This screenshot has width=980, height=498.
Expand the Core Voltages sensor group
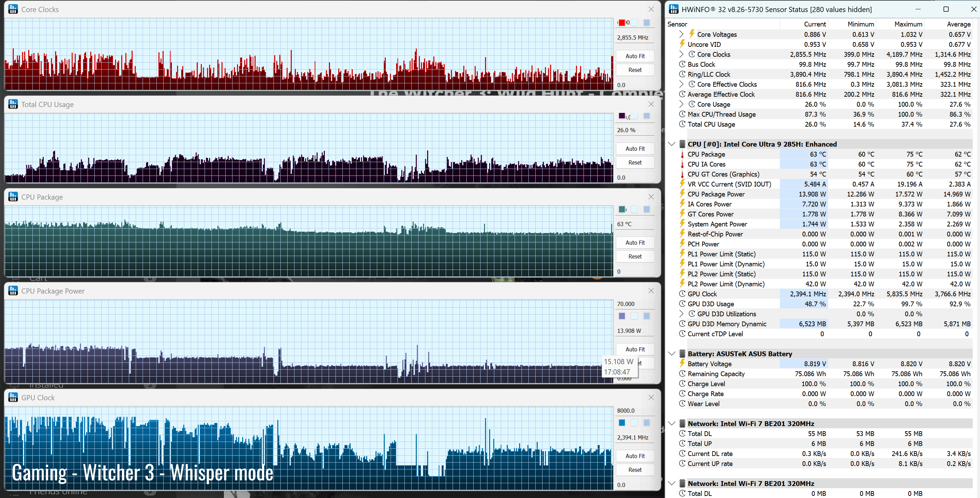[x=681, y=34]
